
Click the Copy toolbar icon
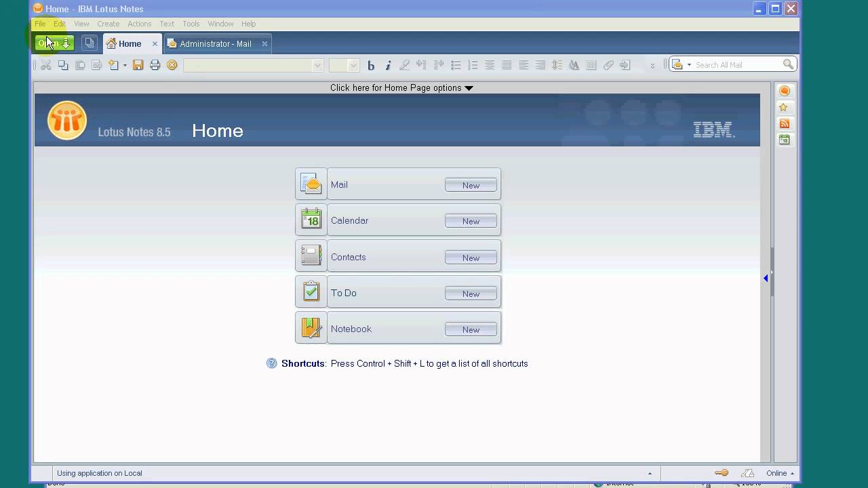click(63, 65)
